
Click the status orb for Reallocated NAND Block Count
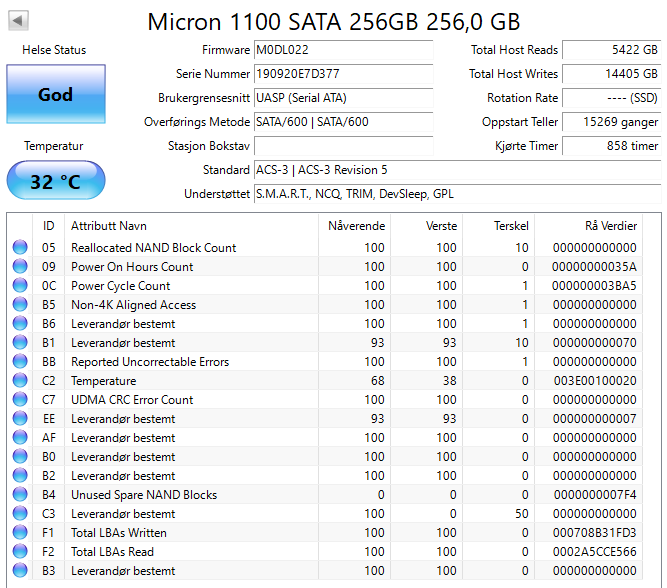pyautogui.click(x=20, y=247)
